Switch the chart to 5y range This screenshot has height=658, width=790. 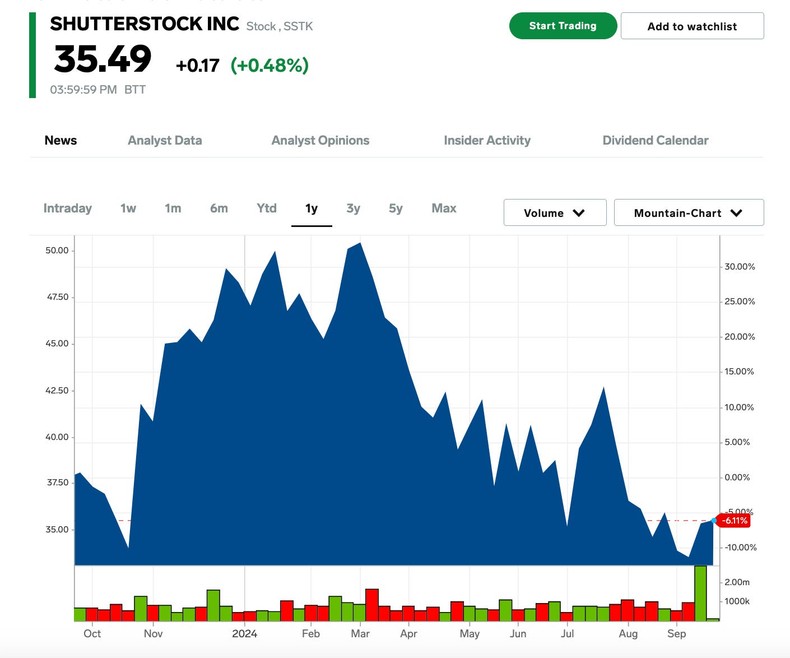[396, 208]
